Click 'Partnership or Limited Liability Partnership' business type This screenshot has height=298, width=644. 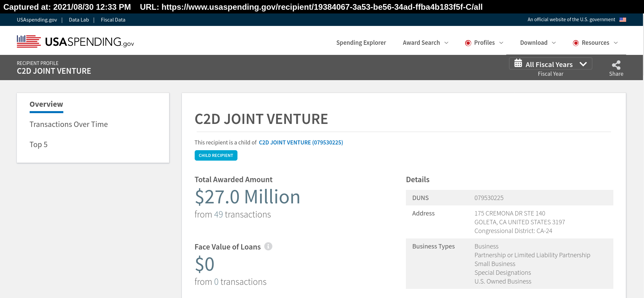click(532, 255)
